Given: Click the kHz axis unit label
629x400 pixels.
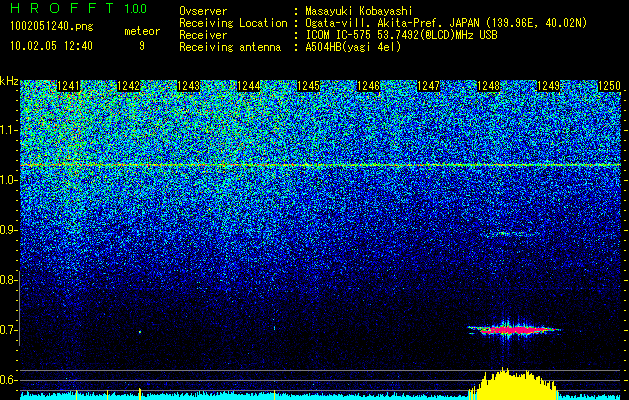Looking at the screenshot, I should point(9,81).
